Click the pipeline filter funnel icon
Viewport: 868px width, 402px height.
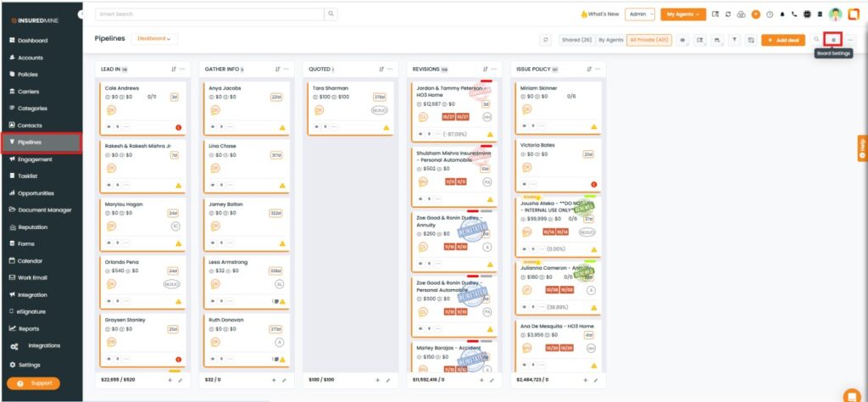point(734,40)
